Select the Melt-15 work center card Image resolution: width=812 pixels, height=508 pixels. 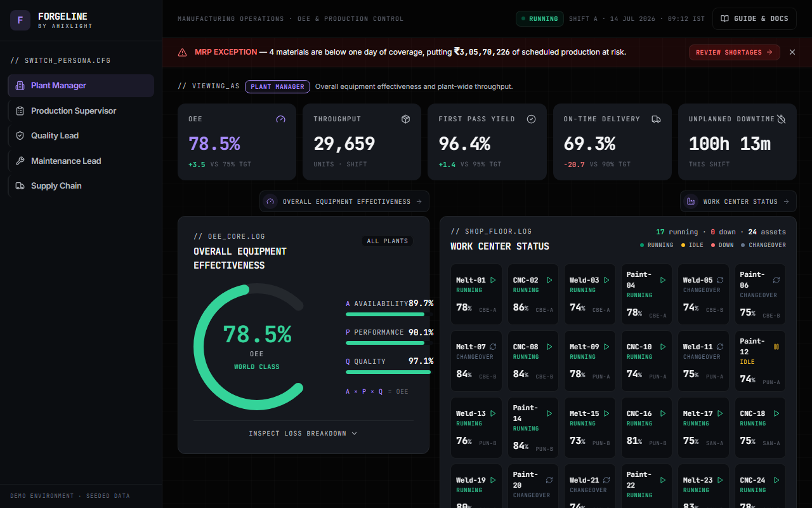[x=590, y=427]
